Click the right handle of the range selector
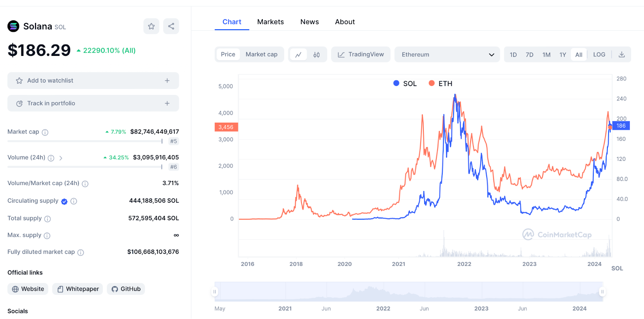Image resolution: width=644 pixels, height=319 pixels. click(602, 292)
